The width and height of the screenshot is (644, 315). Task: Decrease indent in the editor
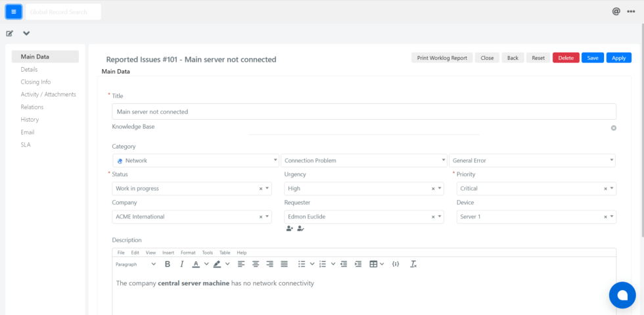(344, 264)
